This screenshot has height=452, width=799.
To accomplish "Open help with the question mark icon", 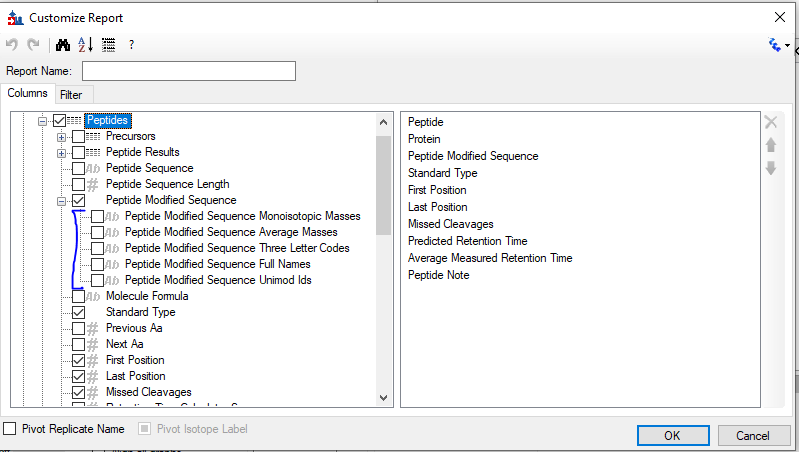I will point(131,45).
